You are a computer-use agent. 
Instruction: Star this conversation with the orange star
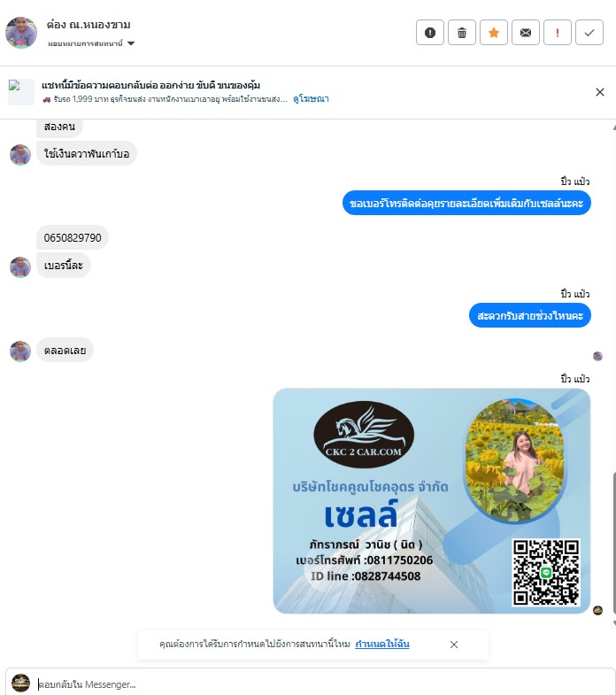[x=494, y=33]
